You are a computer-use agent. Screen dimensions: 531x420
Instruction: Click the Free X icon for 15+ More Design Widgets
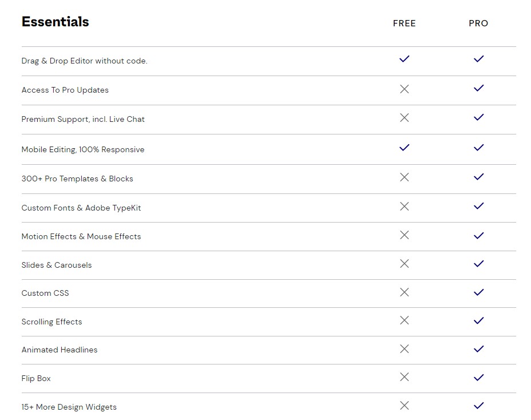pyautogui.click(x=405, y=406)
